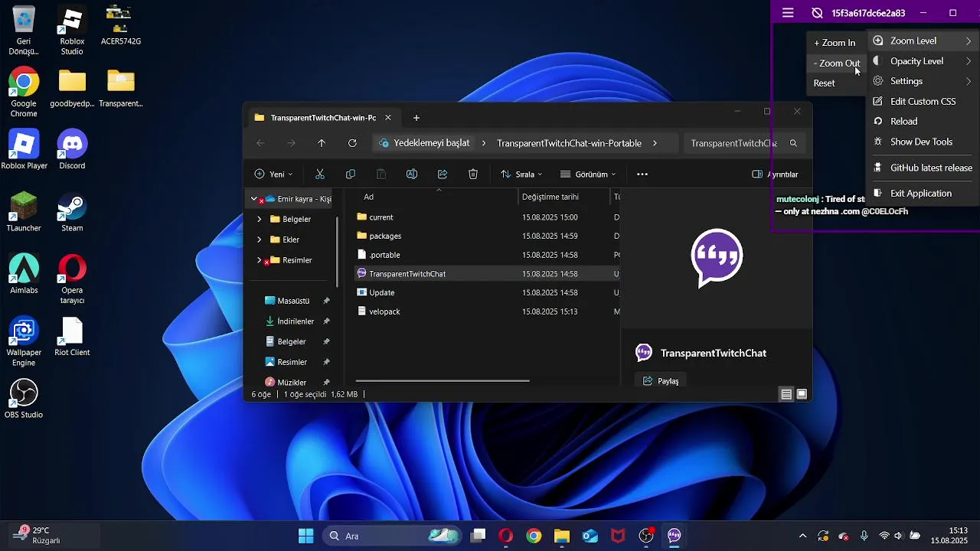This screenshot has height=551, width=980.
Task: Expand the Opacity Level submenu
Action: [923, 61]
